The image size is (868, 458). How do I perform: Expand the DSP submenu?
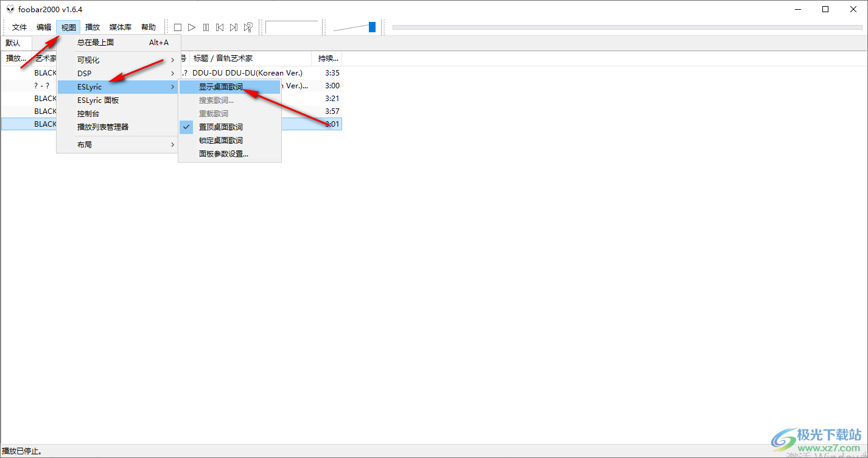118,74
